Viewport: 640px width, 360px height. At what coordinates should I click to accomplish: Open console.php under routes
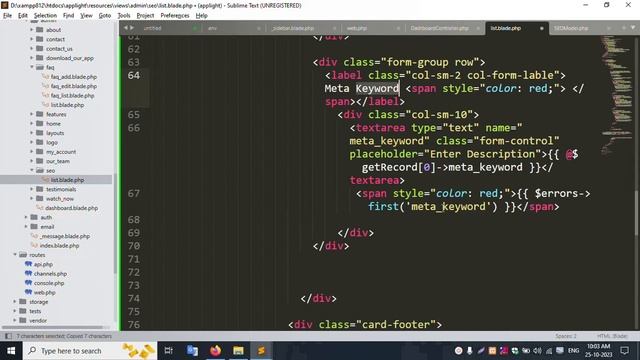[x=49, y=283]
